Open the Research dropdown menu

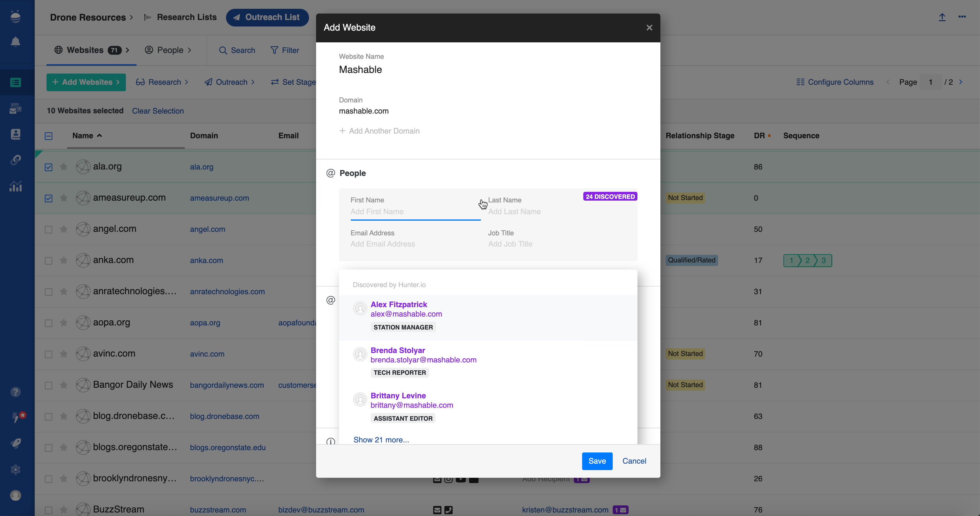point(162,82)
